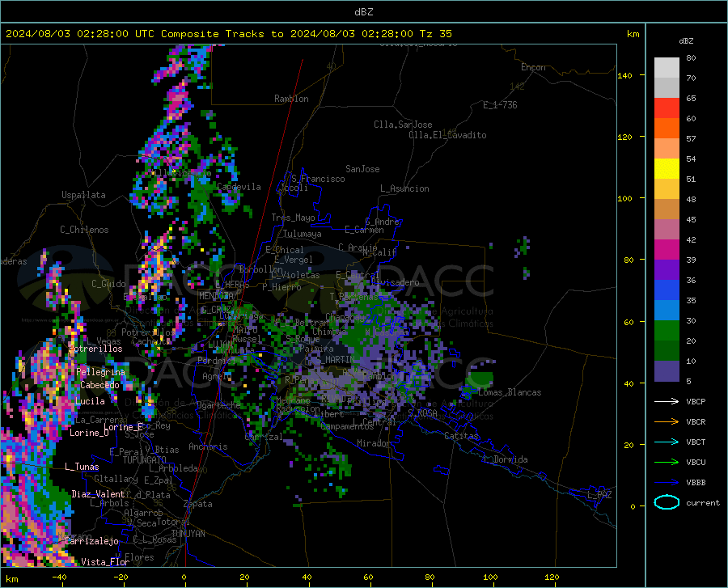728x588 pixels.
Task: Click the SanJose map label
Action: click(x=362, y=169)
